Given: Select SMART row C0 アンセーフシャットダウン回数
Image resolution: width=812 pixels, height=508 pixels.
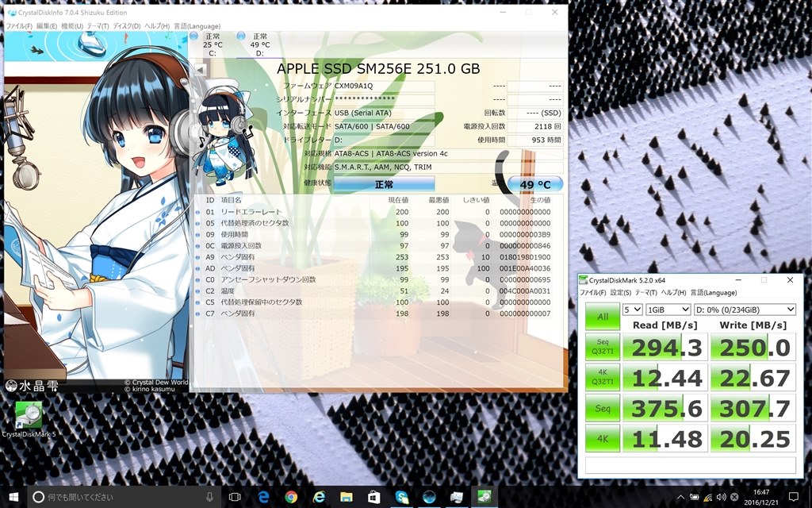Looking at the screenshot, I should point(373,279).
